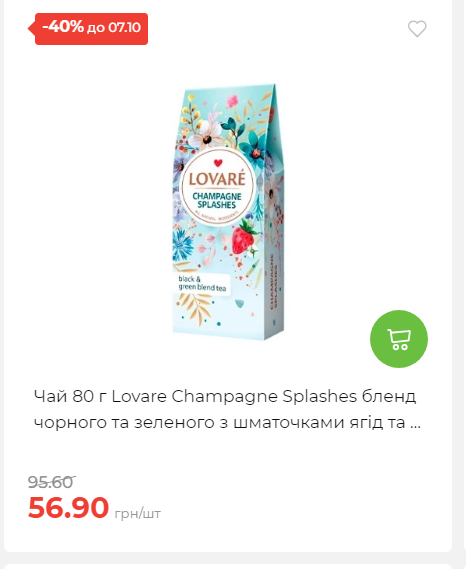Screen dimensions: 466x569
Task: Click the strawberry illustration on the tea box
Action: coord(244,236)
